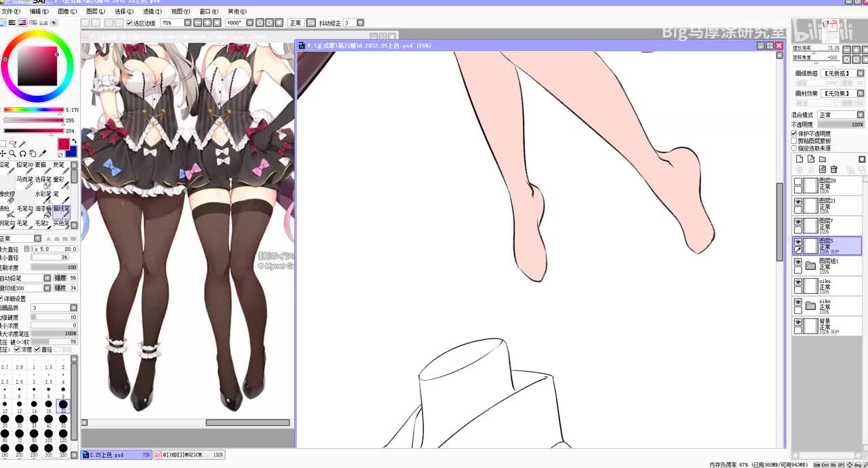Select the rotate view tool

pyautogui.click(x=22, y=154)
